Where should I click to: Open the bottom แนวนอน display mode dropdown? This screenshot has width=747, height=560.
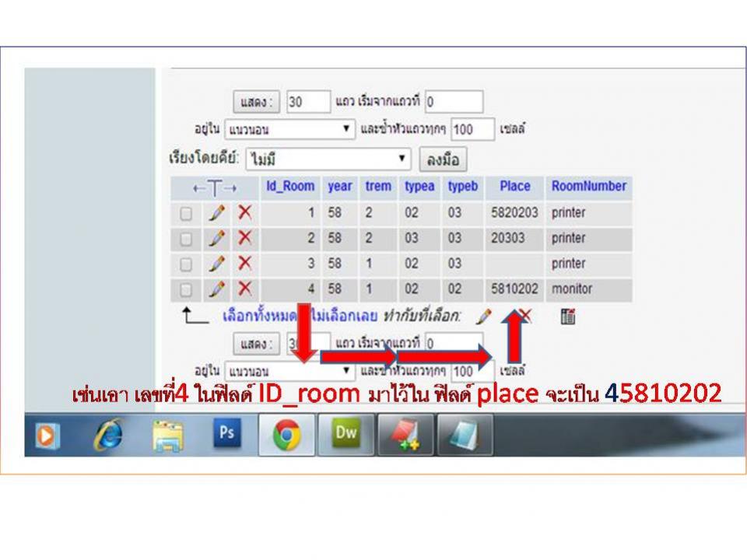point(289,371)
